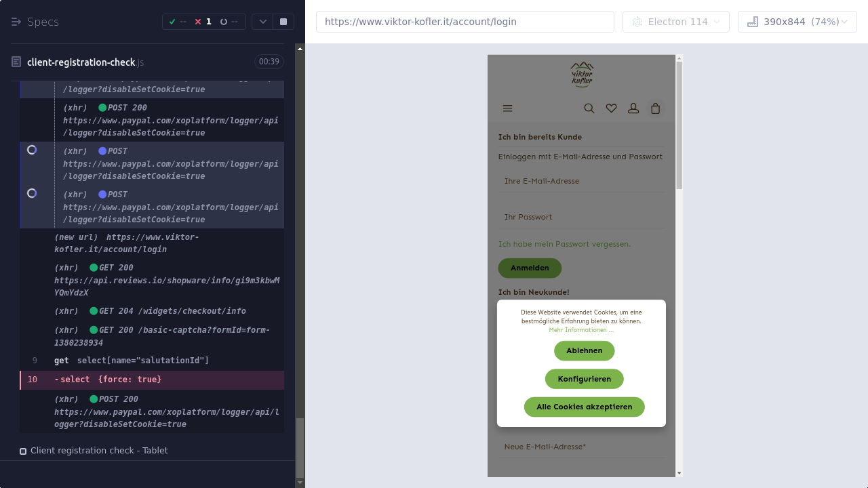Screen dimensions: 868x488
Task: Stop the running test
Action: point(283,22)
